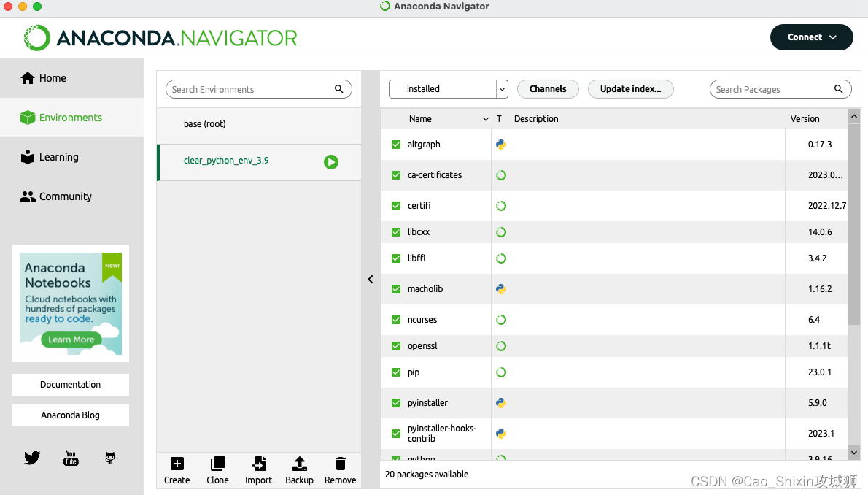Viewport: 868px width, 495px height.
Task: Focus the Search Packages field
Action: (x=780, y=89)
